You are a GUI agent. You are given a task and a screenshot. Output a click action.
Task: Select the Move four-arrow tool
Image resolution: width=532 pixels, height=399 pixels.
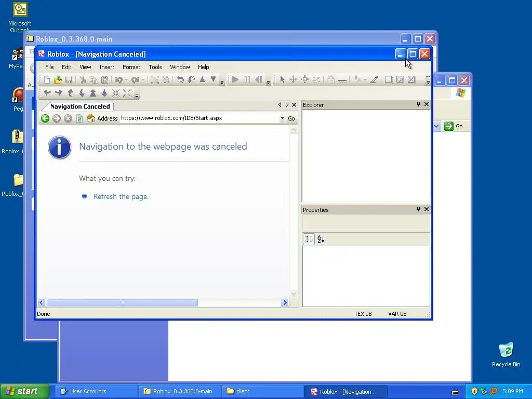[x=293, y=79]
